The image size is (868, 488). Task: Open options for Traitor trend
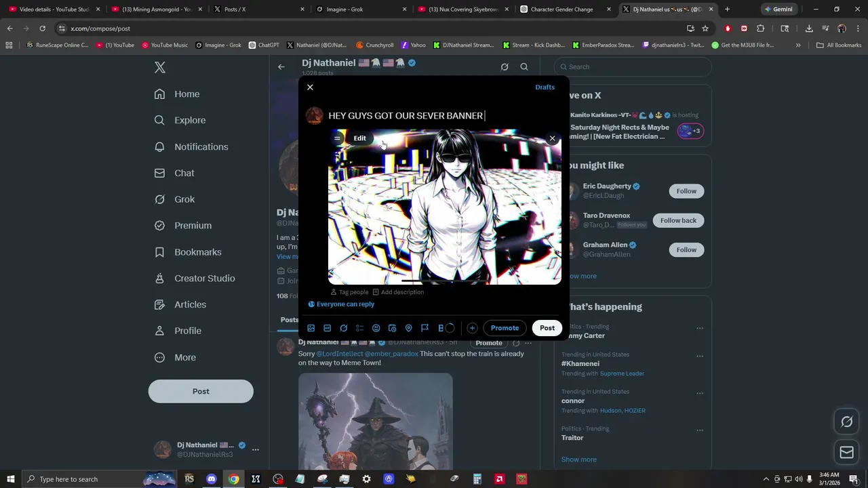click(700, 430)
